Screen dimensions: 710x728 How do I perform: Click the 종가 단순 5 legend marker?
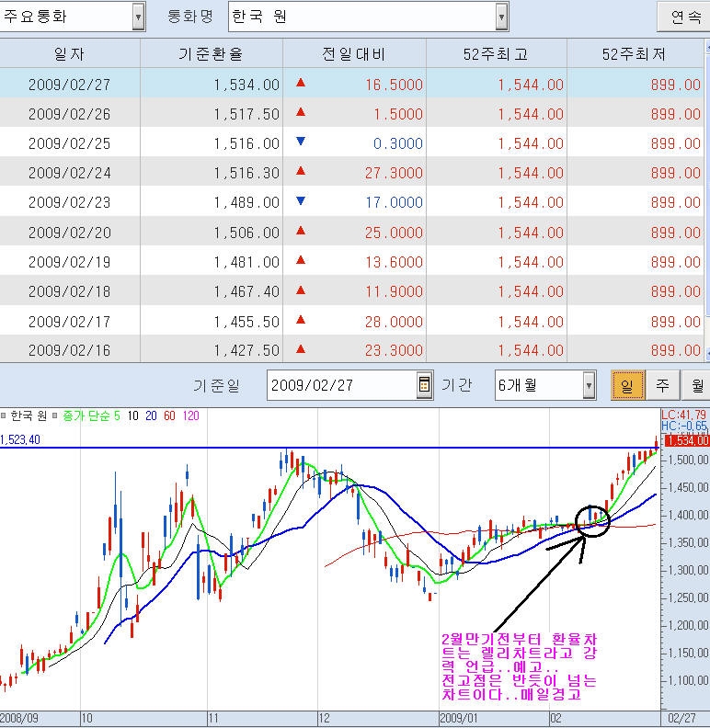click(x=56, y=416)
